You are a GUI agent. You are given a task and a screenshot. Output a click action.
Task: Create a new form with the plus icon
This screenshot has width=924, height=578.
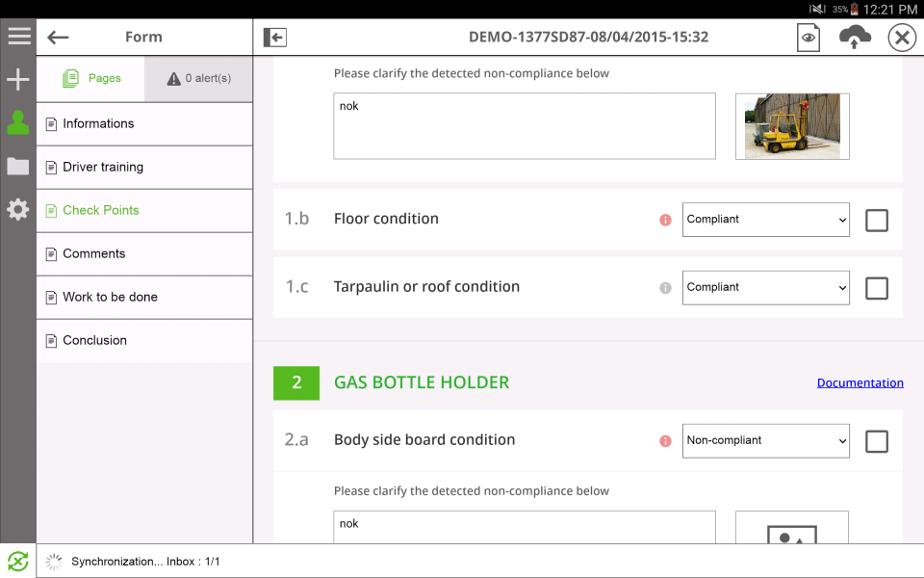pyautogui.click(x=17, y=79)
